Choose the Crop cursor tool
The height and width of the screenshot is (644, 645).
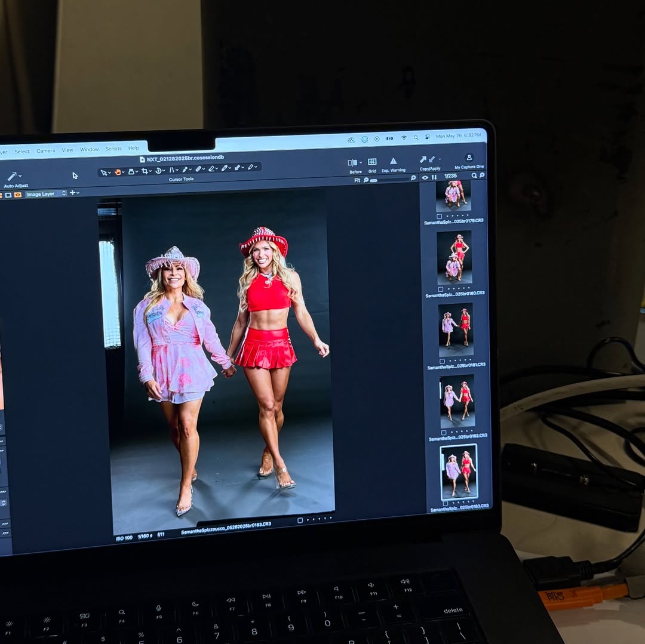click(x=145, y=171)
